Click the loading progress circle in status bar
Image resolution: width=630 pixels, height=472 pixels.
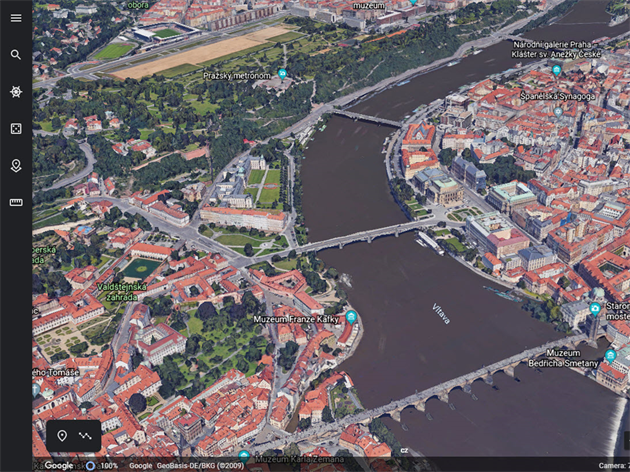click(x=90, y=466)
